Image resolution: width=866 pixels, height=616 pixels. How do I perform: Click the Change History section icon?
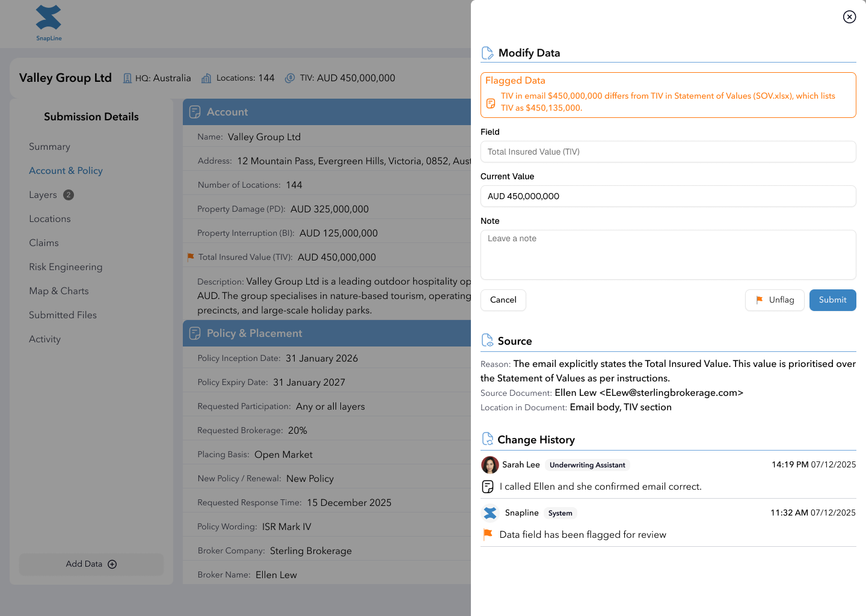point(487,439)
